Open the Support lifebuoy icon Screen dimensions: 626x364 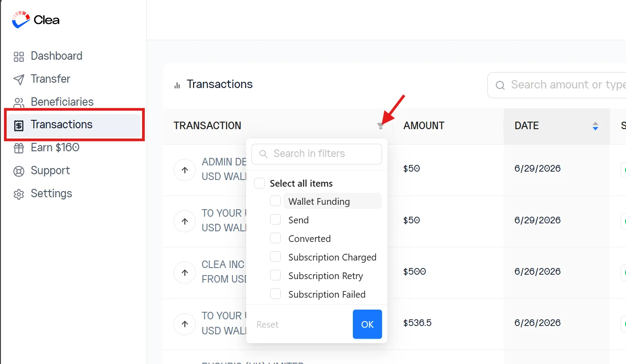pos(19,171)
